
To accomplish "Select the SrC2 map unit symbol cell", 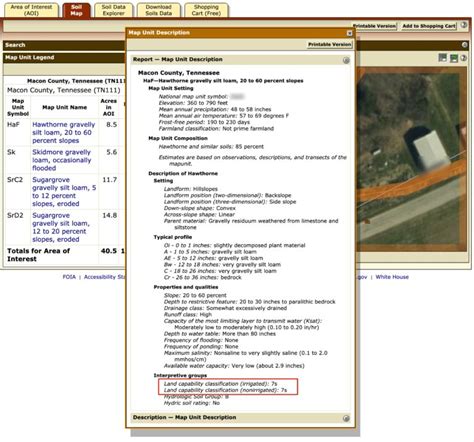I will coord(15,180).
